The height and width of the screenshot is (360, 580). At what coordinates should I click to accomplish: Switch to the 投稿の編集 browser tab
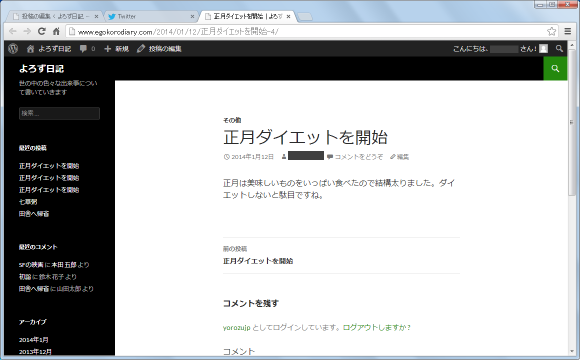55,16
